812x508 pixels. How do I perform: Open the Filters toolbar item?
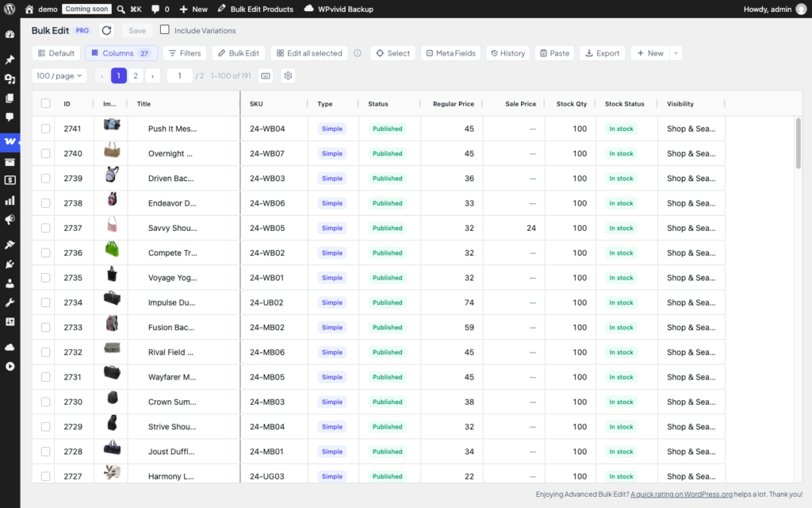tap(185, 53)
